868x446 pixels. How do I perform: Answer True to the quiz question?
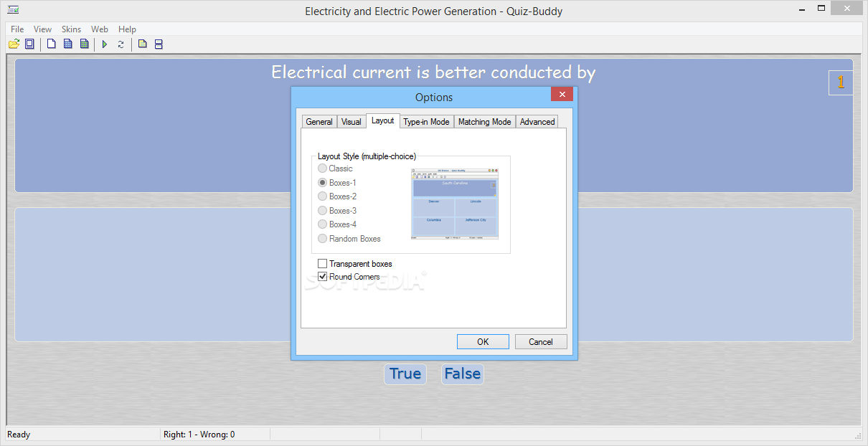click(405, 374)
